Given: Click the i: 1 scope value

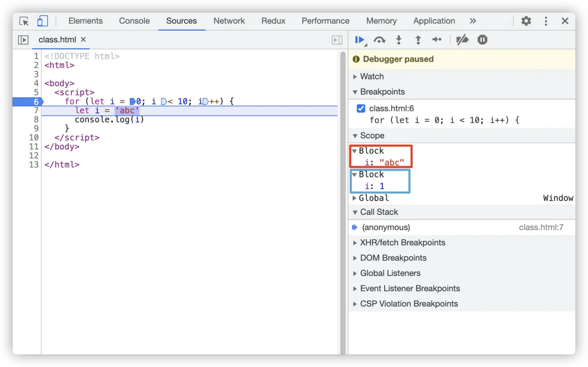Looking at the screenshot, I should click(374, 186).
